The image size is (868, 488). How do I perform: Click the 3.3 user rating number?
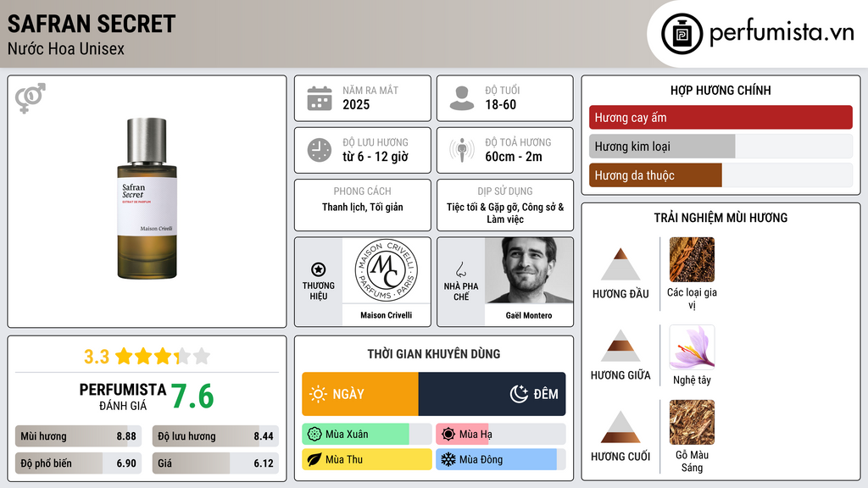tap(97, 357)
